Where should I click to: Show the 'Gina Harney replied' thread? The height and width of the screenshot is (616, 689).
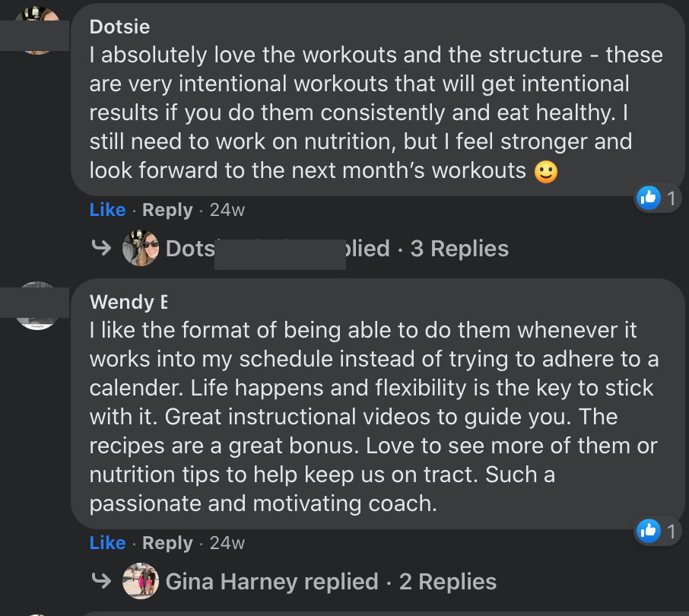tap(272, 581)
